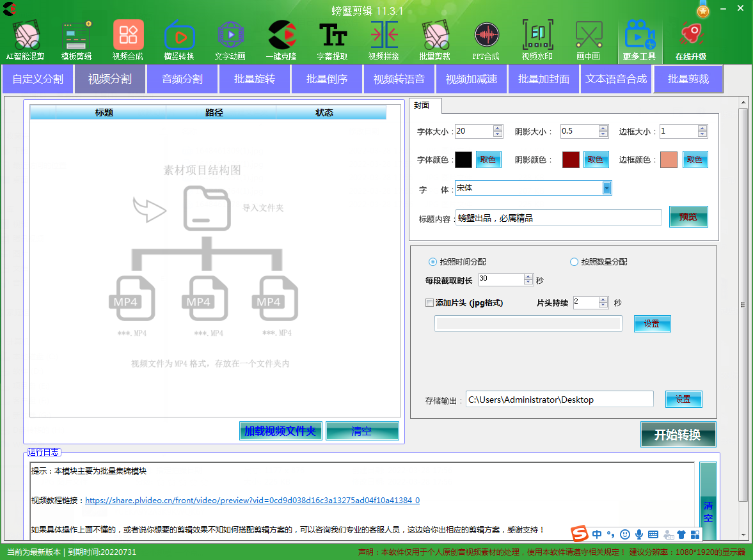Expand the 字体 font dropdown
Screen dimensions: 753x560
point(606,188)
